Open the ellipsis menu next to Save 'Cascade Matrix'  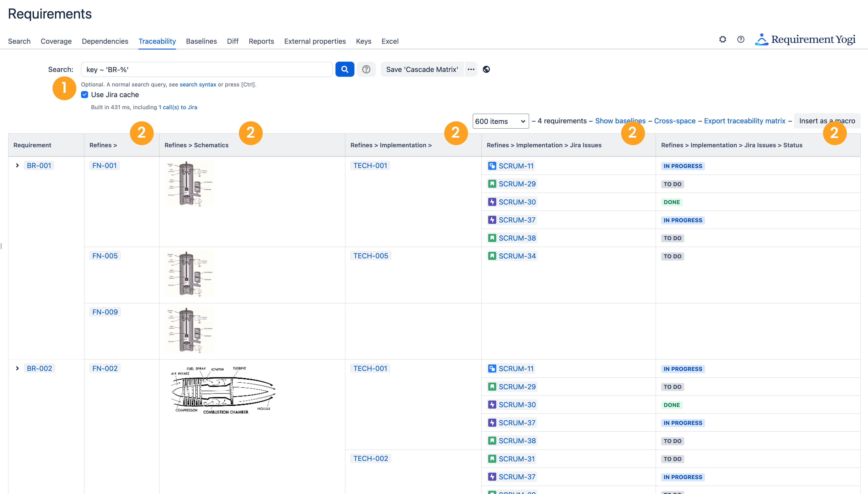click(x=471, y=69)
